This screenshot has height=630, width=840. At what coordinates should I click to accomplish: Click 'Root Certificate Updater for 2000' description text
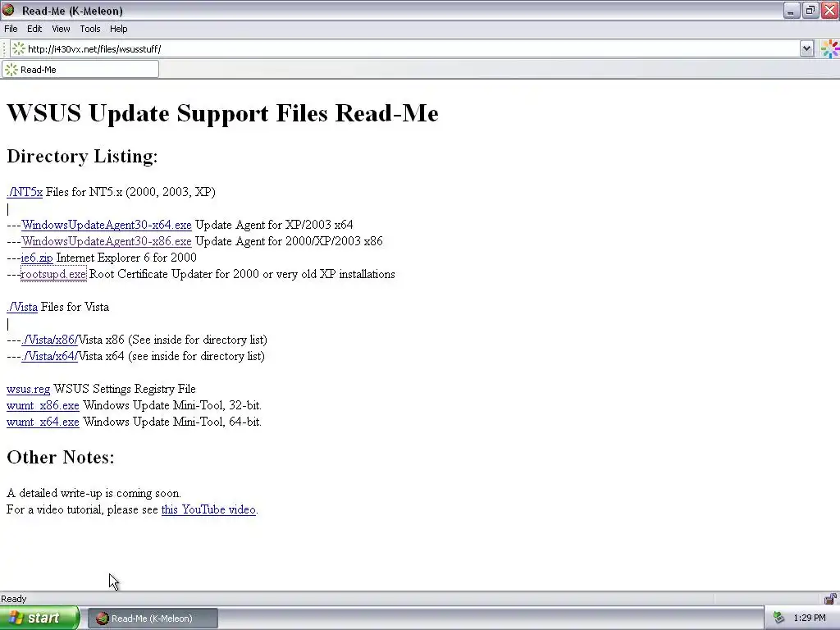click(x=242, y=274)
